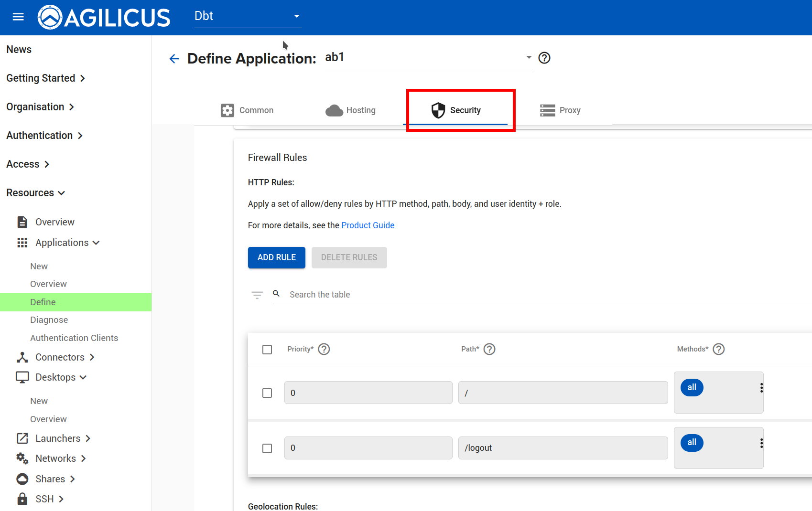Check the box for the / path rule
This screenshot has width=812, height=511.
click(x=267, y=393)
